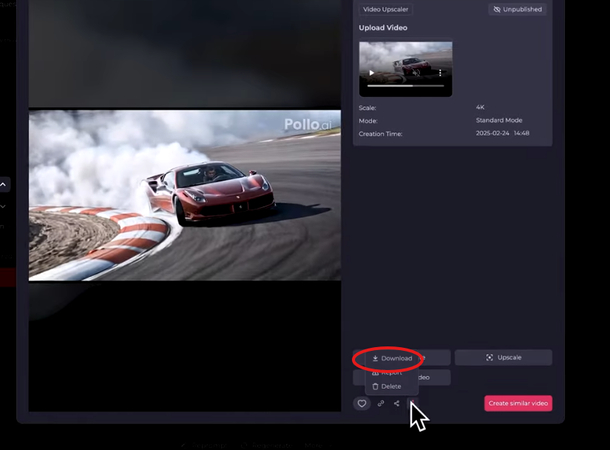Image resolution: width=610 pixels, height=450 pixels.
Task: Choose Download in the popup menu
Action: pyautogui.click(x=392, y=359)
